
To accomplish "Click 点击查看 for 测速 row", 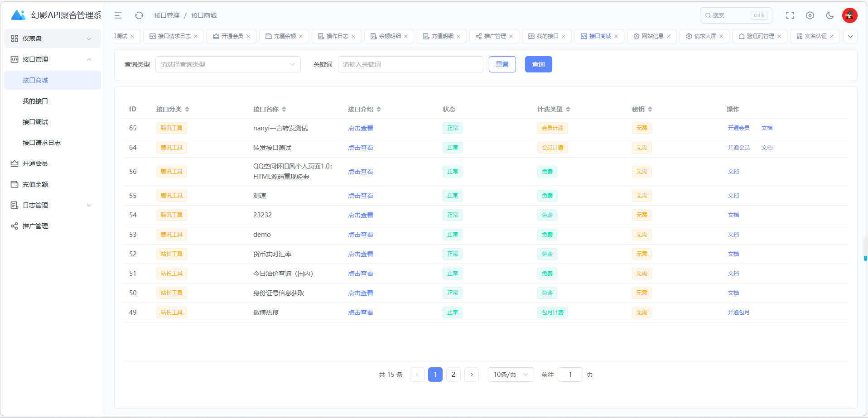I will (361, 196).
